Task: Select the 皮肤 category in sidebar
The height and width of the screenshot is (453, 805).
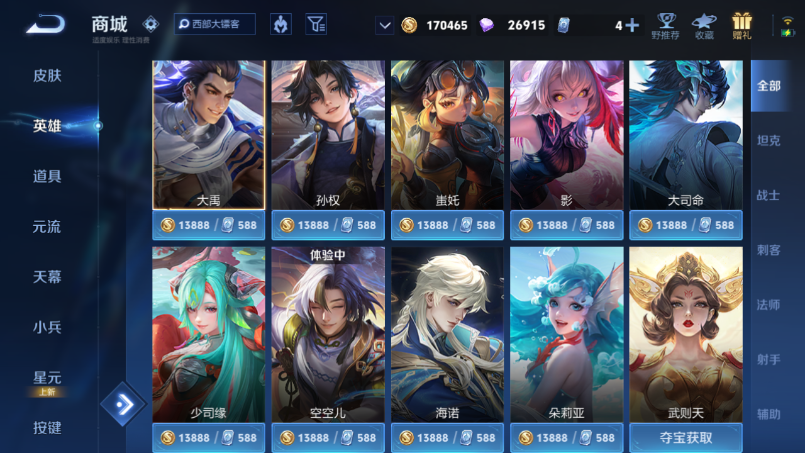Action: pyautogui.click(x=47, y=76)
